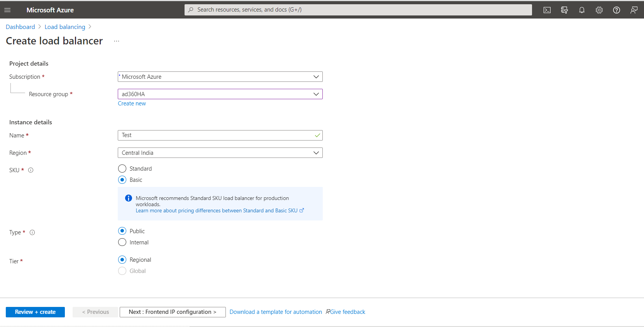Screen dimensions: 644x327
Task: Expand the Resource group dropdown
Action: point(220,94)
